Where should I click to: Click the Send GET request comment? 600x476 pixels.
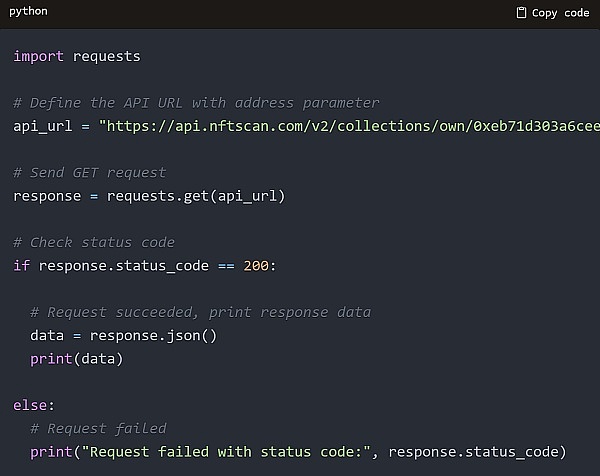coord(89,172)
